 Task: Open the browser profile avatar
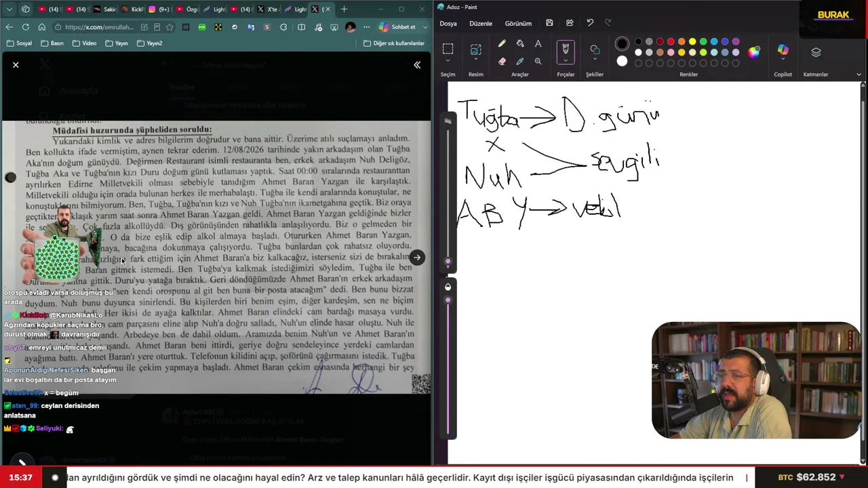(351, 27)
